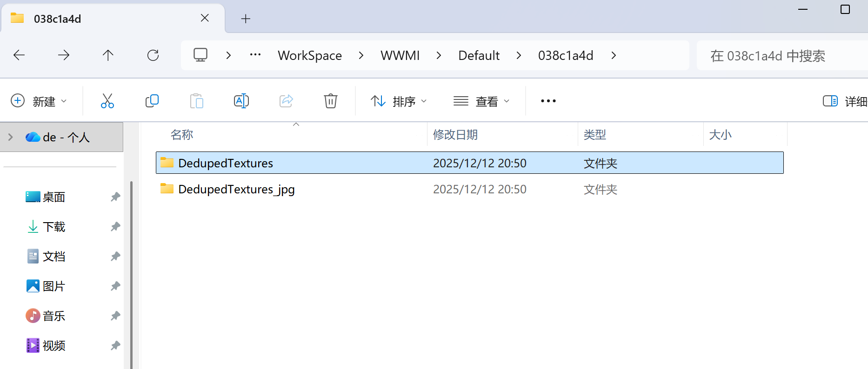Open the 查看 (View) dropdown menu
This screenshot has width=868, height=369.
pos(481,101)
